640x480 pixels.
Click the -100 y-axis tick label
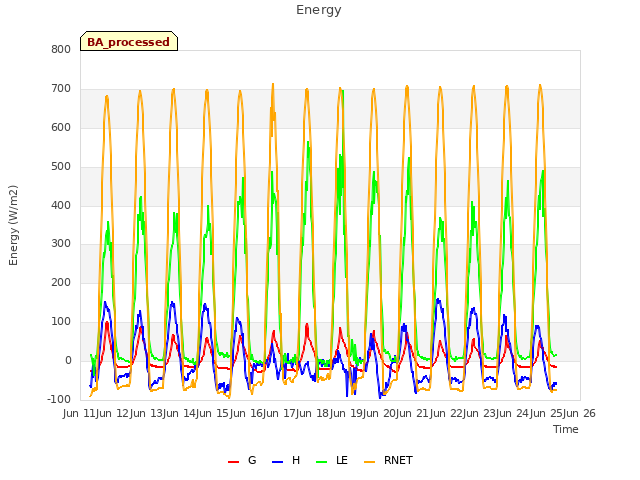click(x=59, y=399)
